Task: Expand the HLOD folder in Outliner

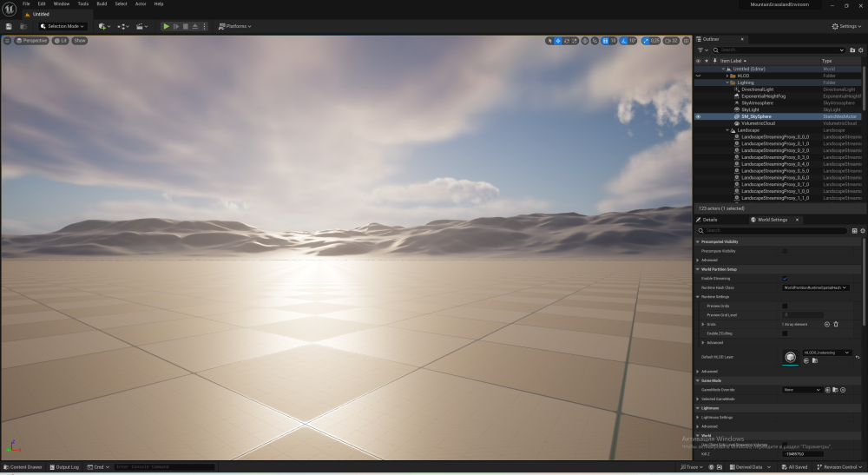Action: pos(727,76)
